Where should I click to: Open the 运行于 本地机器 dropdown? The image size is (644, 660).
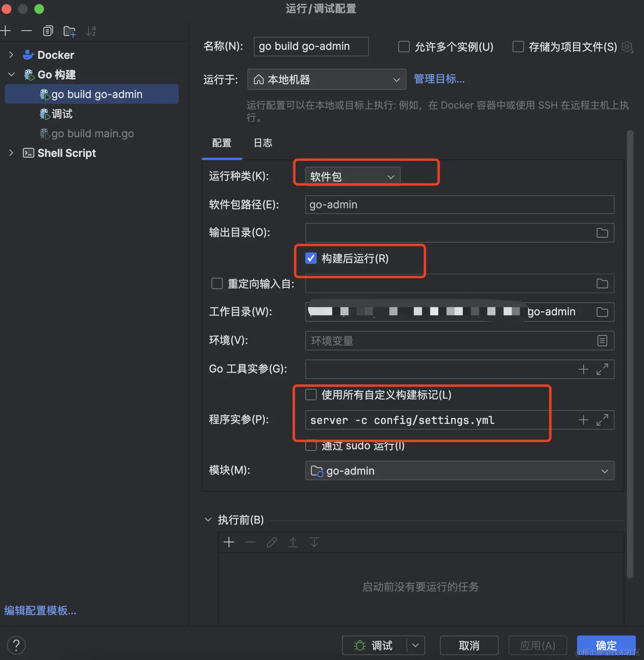[327, 79]
